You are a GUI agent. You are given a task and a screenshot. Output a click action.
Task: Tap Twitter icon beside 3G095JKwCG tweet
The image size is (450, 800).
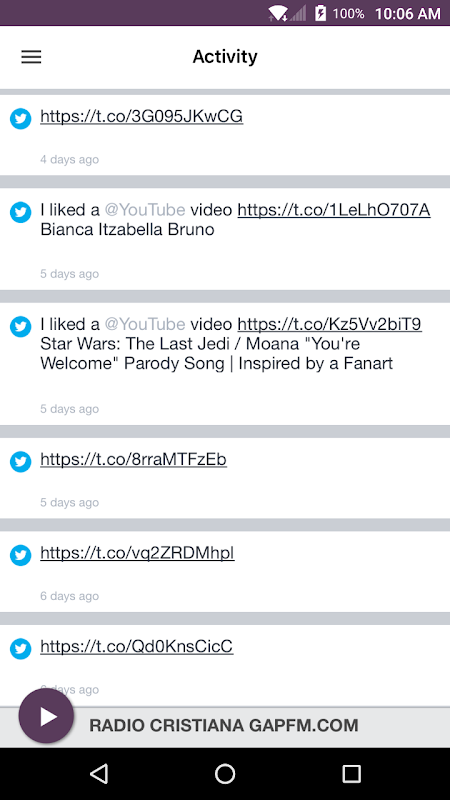click(20, 119)
